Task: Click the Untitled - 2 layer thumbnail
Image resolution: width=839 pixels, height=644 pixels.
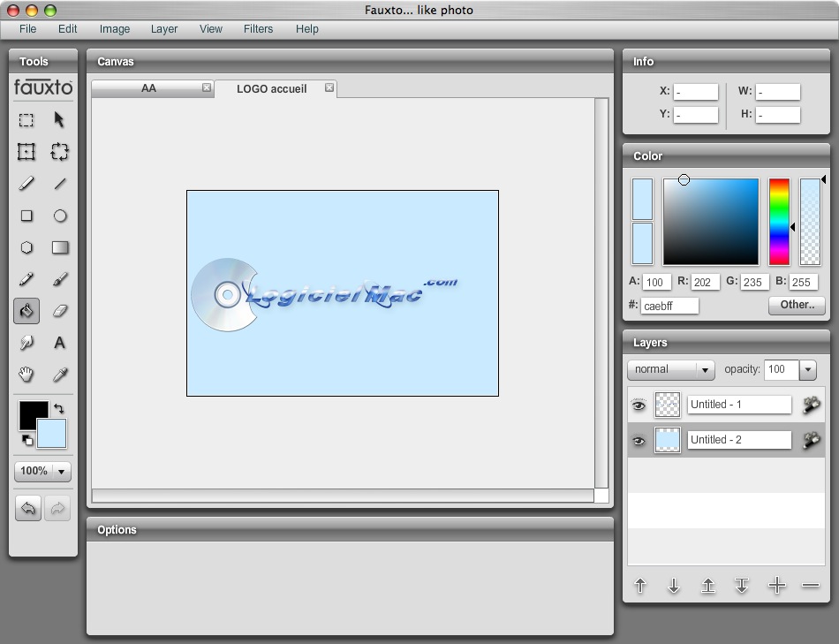Action: pyautogui.click(x=668, y=440)
